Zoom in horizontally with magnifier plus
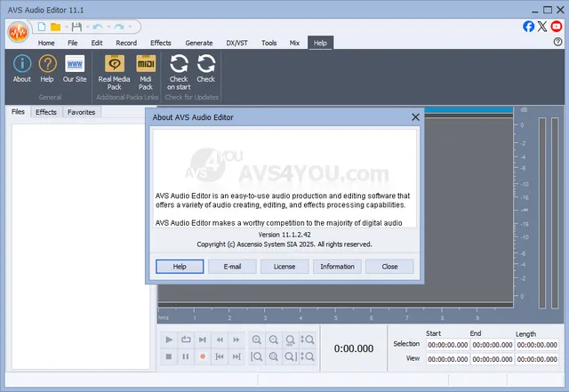 (x=257, y=340)
